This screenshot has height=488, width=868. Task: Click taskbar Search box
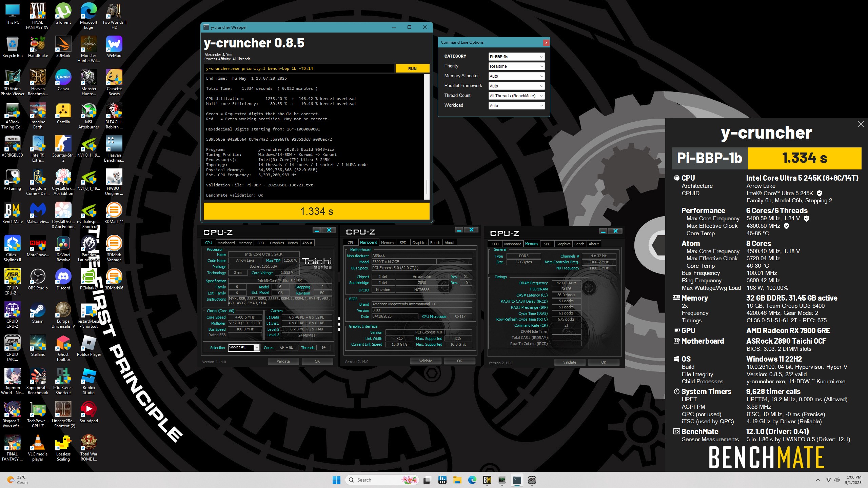coord(382,480)
